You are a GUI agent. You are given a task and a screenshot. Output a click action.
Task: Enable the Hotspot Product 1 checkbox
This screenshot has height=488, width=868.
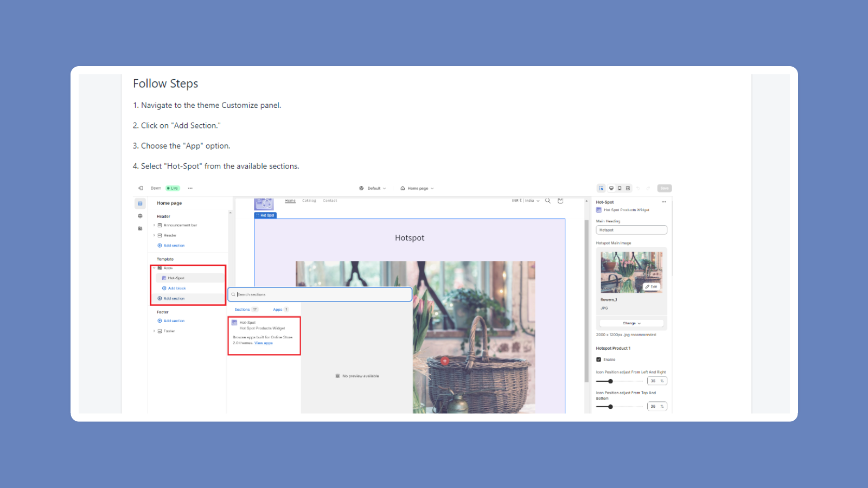click(x=599, y=359)
